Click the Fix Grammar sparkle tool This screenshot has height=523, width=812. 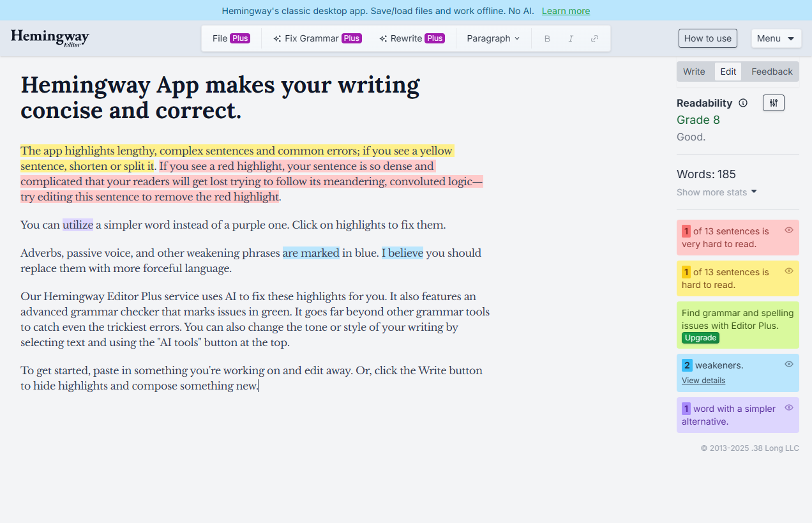pyautogui.click(x=316, y=38)
